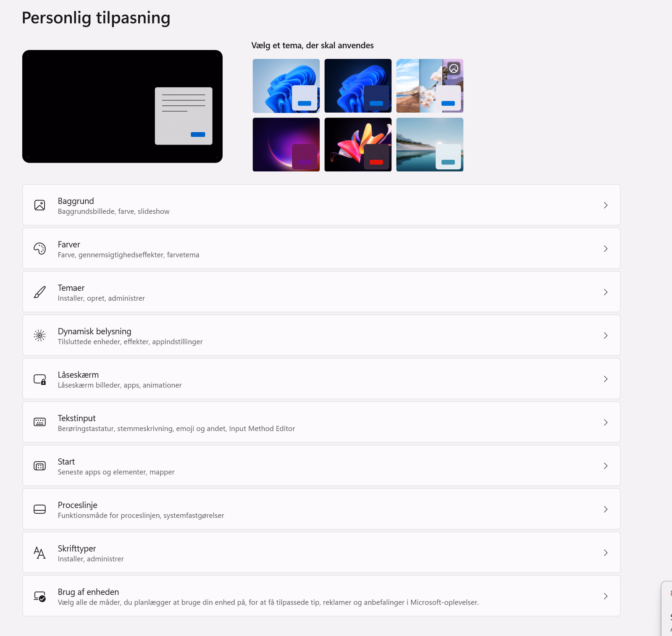Click the Låseskærm lock screen icon
Image resolution: width=672 pixels, height=636 pixels.
39,379
